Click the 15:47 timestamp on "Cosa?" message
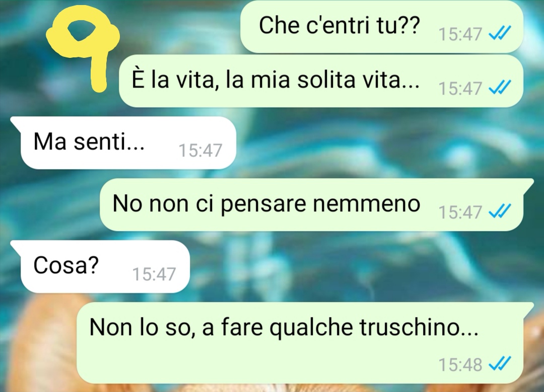The width and height of the screenshot is (544, 392). tap(154, 274)
